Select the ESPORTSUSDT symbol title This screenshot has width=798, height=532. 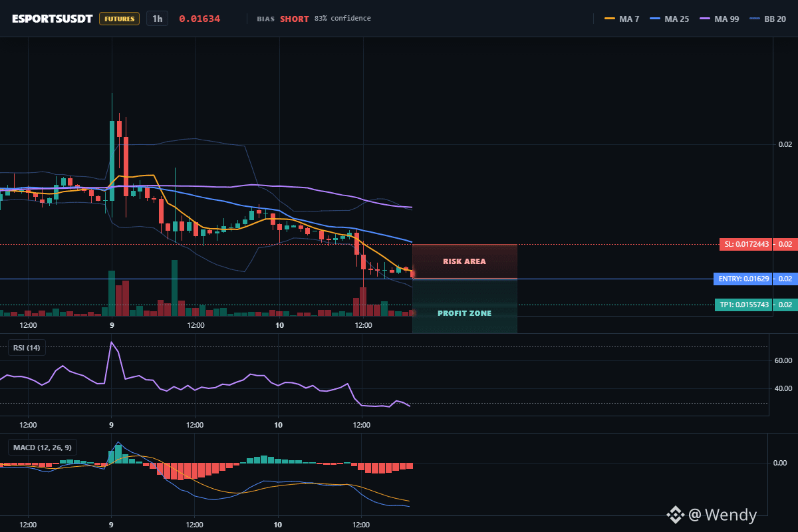click(x=53, y=19)
